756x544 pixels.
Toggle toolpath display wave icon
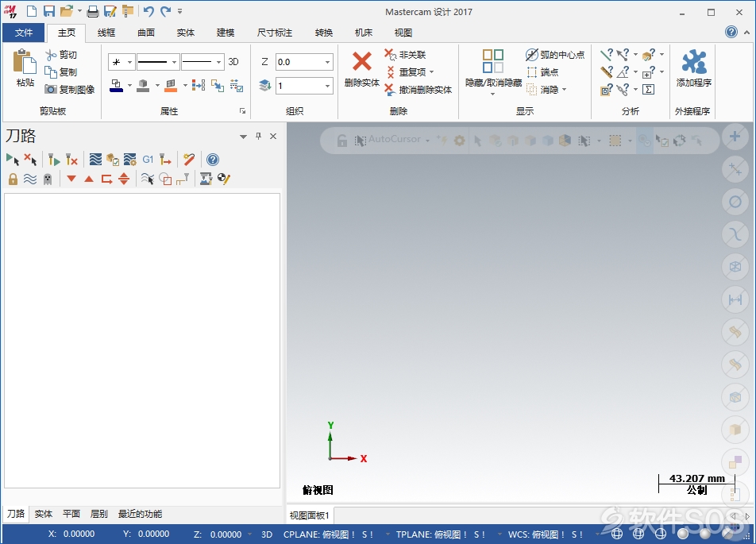point(30,179)
